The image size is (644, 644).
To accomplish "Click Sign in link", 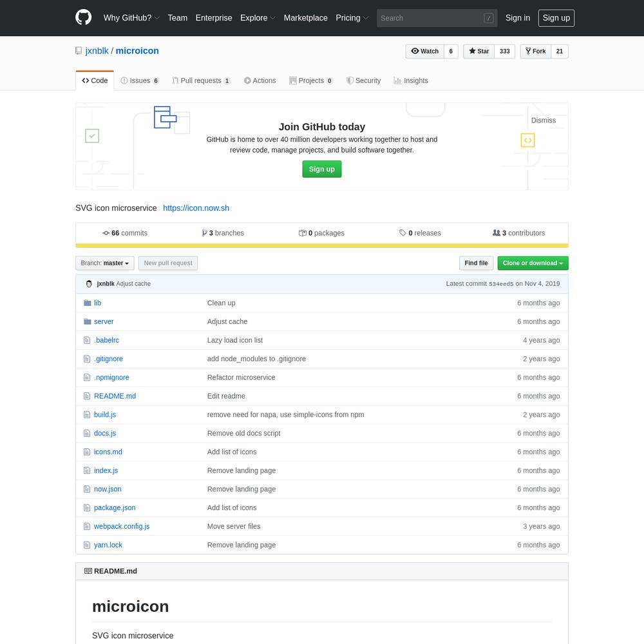I will point(518,17).
